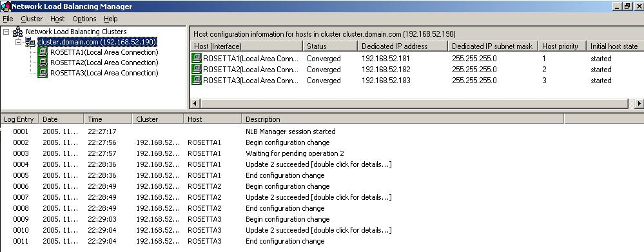Click the host list title banner text
Viewport: 644px width, 252px height.
[324, 34]
